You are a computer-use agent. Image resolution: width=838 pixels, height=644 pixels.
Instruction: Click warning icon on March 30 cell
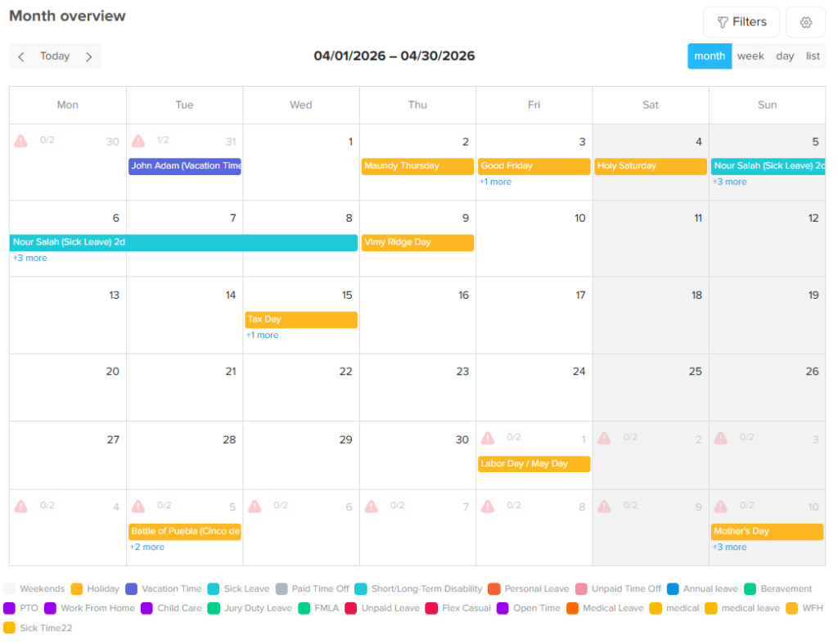[x=21, y=141]
